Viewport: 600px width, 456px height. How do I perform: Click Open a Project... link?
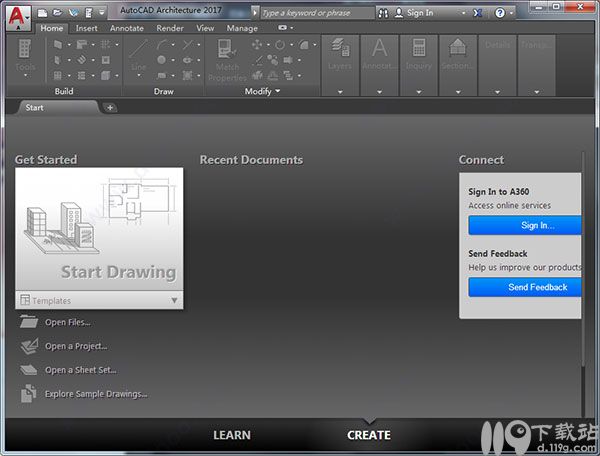click(x=76, y=346)
